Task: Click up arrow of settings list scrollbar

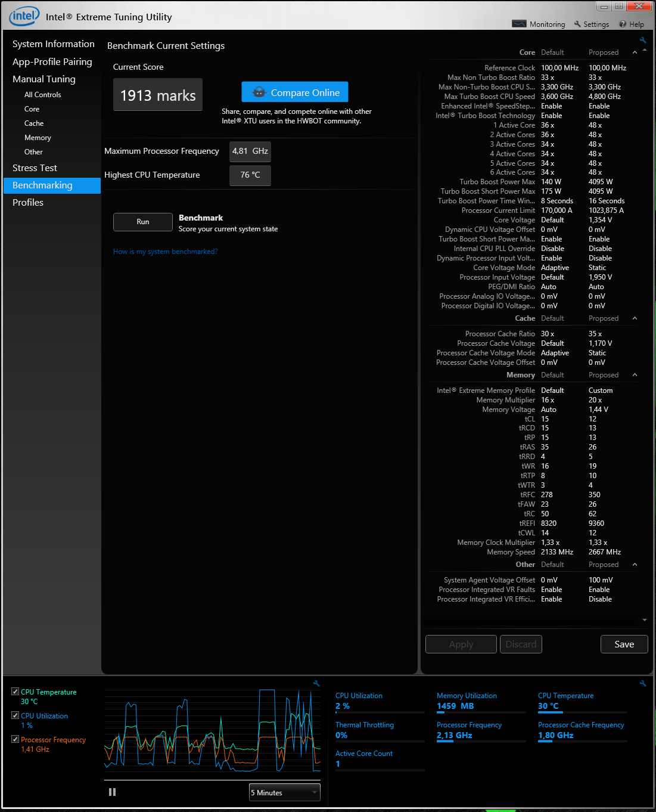Action: pyautogui.click(x=645, y=49)
